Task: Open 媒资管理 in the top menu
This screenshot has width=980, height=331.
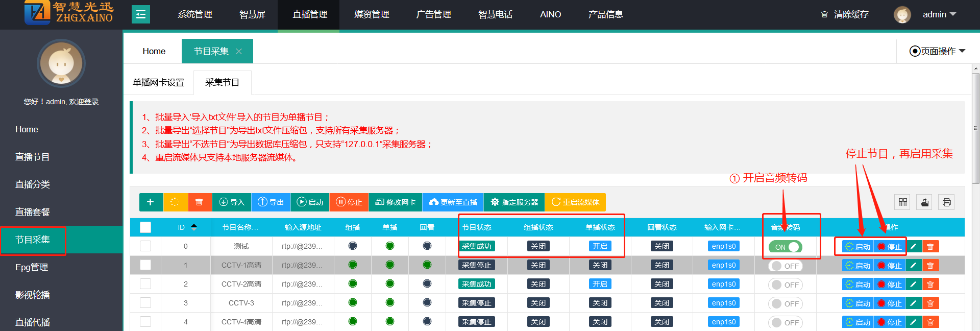Action: point(372,14)
